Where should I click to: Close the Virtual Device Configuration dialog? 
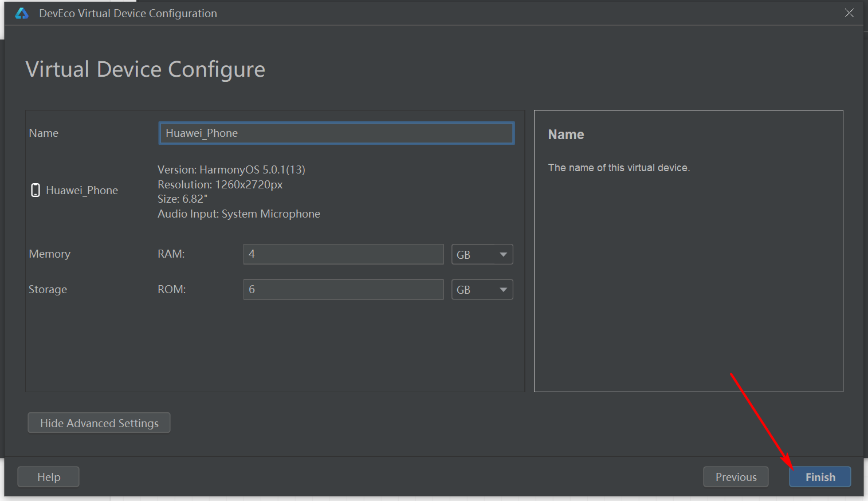click(x=849, y=13)
